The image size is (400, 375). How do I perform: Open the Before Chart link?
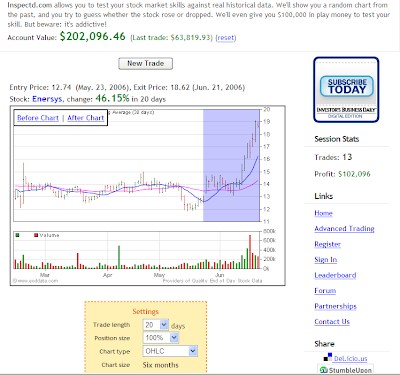pos(38,118)
